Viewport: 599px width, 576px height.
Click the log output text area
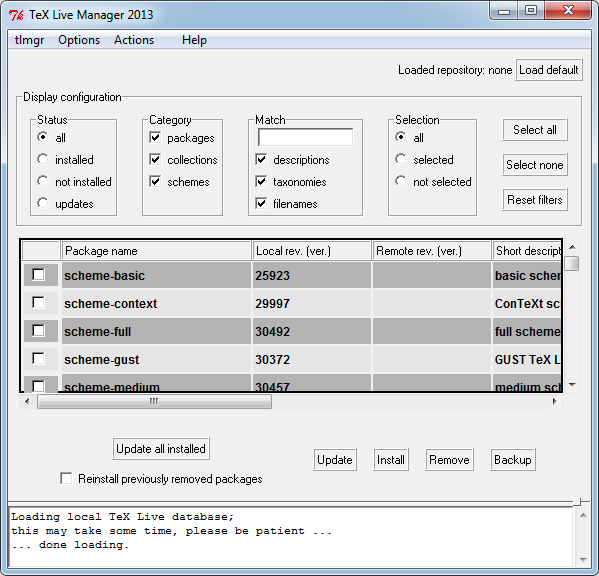pos(290,537)
